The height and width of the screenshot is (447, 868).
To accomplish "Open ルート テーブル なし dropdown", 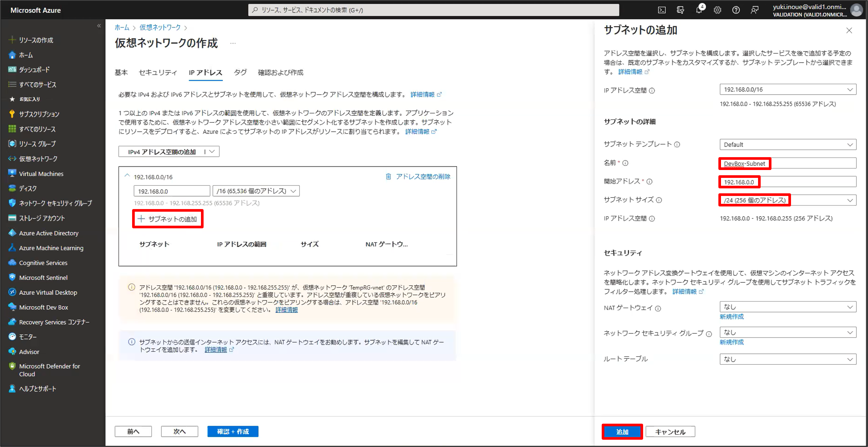I will (x=788, y=359).
